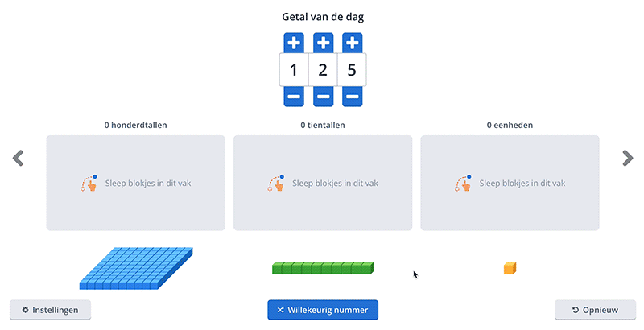Click the eenheden drop area

510,183
